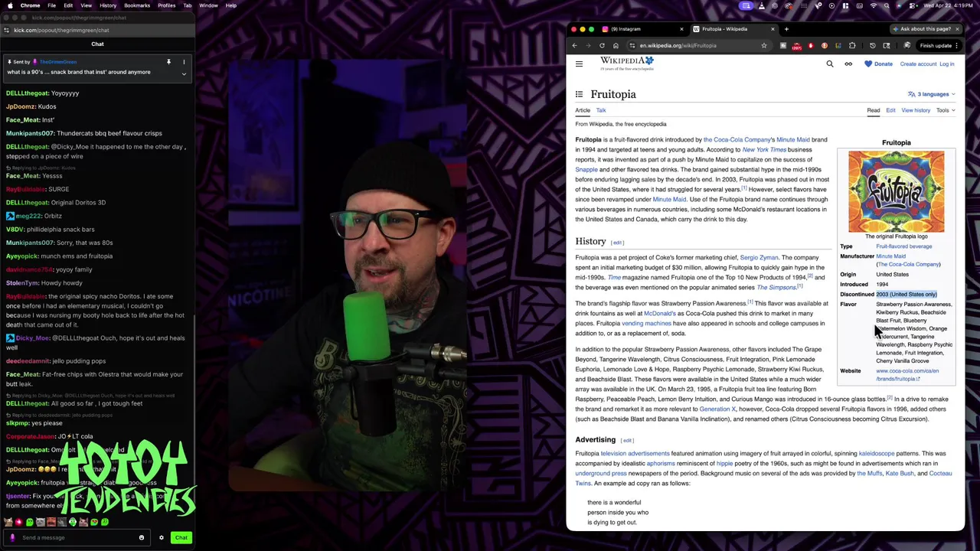Viewport: 980px width, 551px height.
Task: Edit the History section via edit link
Action: [617, 243]
